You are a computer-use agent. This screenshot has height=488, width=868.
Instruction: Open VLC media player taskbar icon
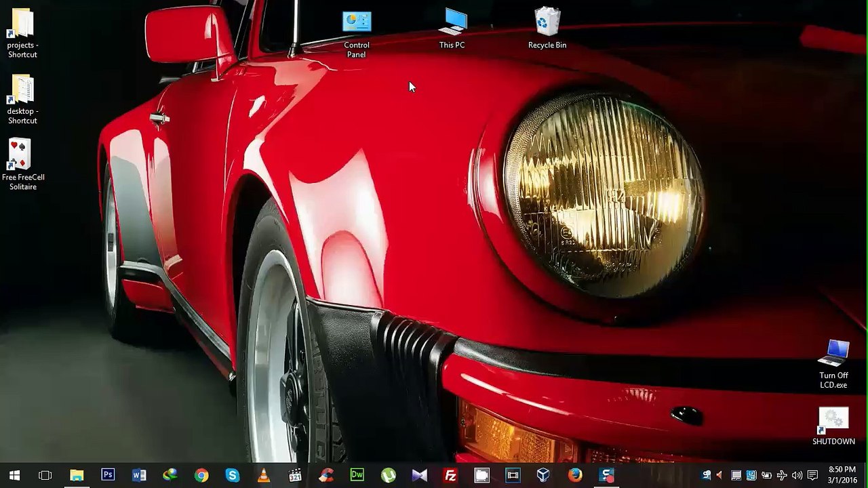coord(264,475)
